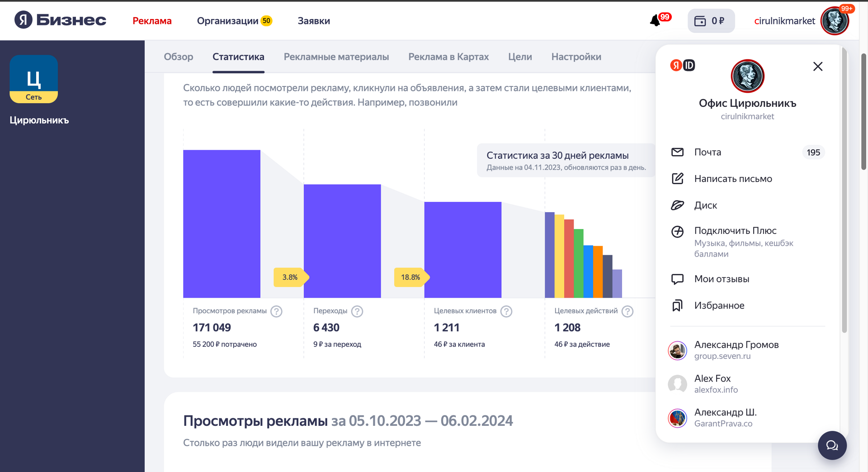Click the large avatar in account panel
This screenshot has width=868, height=472.
tap(747, 76)
